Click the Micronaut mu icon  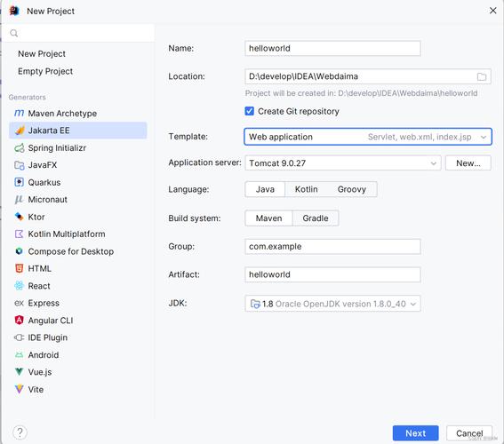19,200
